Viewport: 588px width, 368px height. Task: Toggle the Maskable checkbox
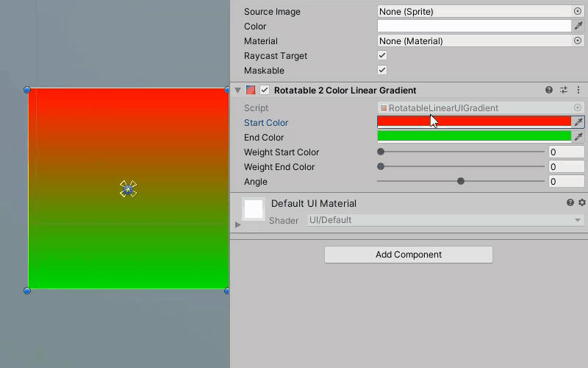tap(382, 70)
